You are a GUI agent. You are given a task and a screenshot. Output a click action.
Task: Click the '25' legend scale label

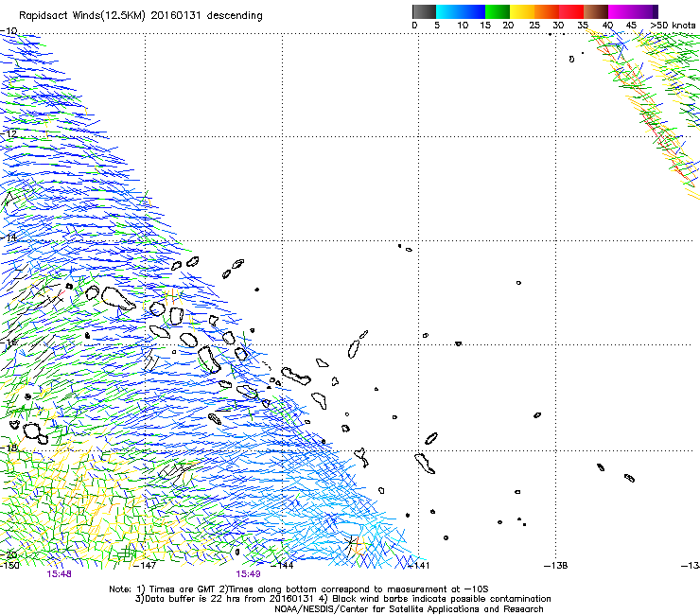tap(534, 26)
